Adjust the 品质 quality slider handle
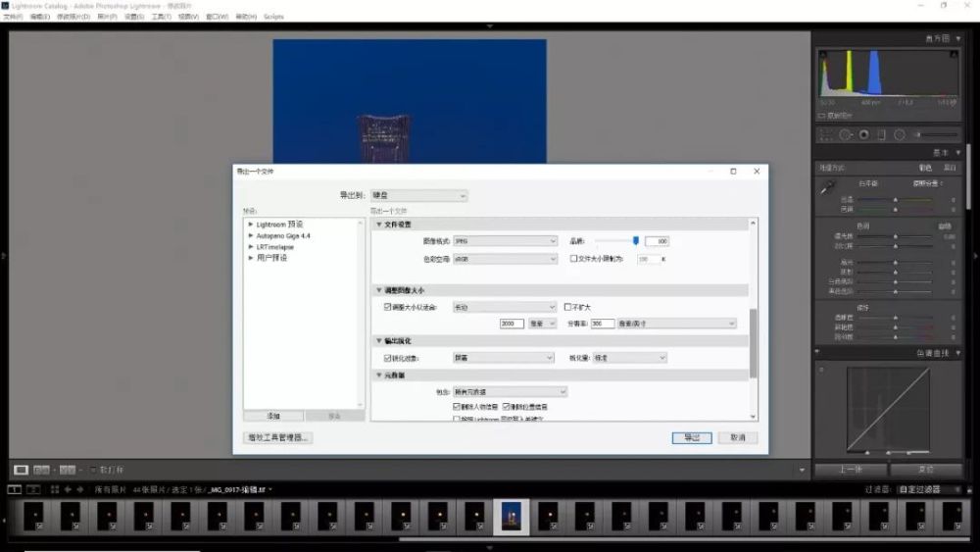 click(x=636, y=240)
